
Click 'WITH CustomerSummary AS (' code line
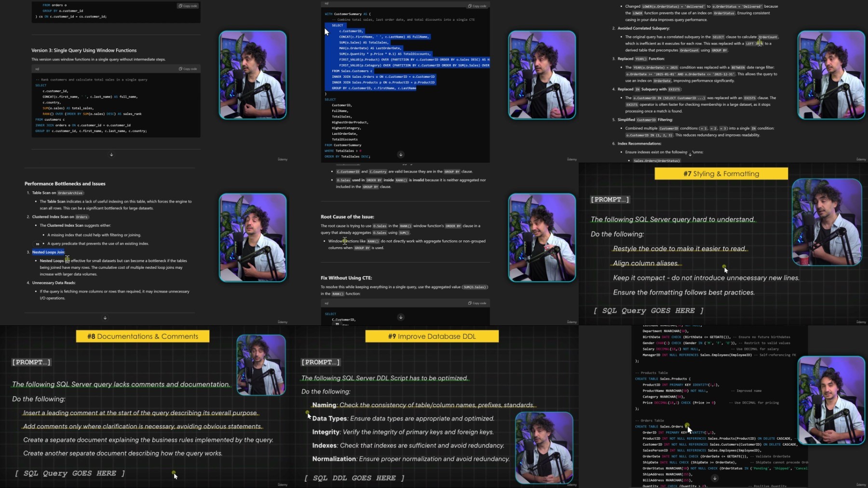tap(348, 14)
